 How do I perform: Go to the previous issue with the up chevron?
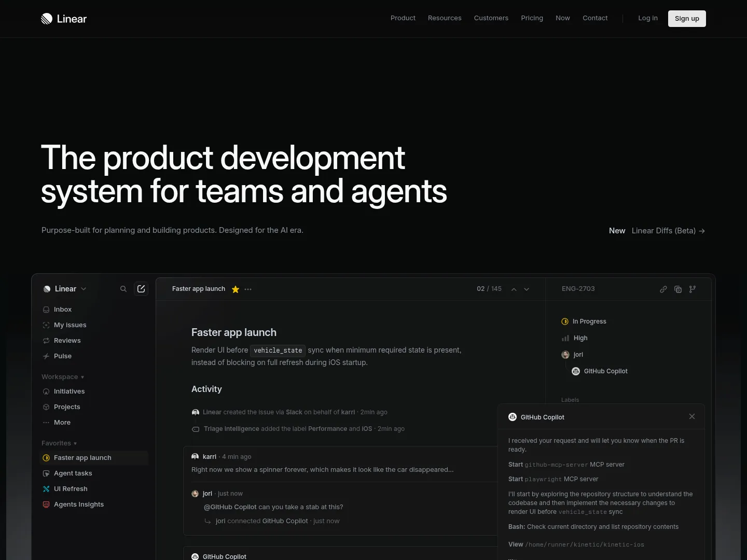coord(514,289)
